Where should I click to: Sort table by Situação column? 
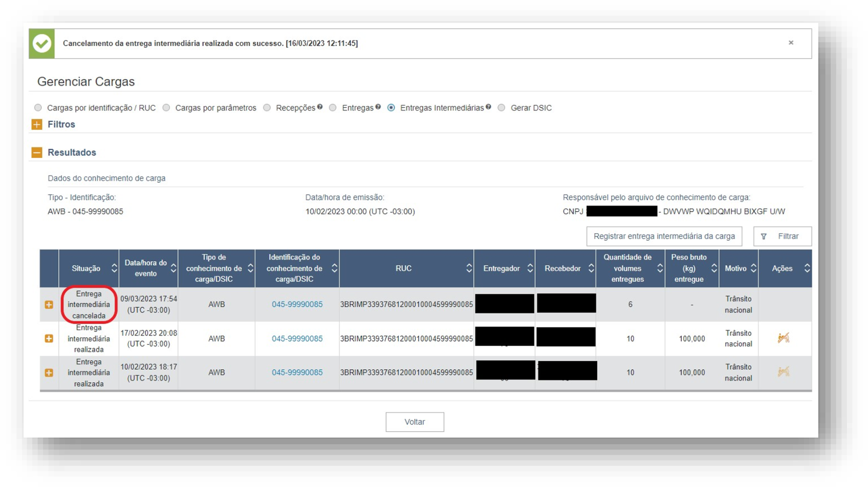pos(114,269)
